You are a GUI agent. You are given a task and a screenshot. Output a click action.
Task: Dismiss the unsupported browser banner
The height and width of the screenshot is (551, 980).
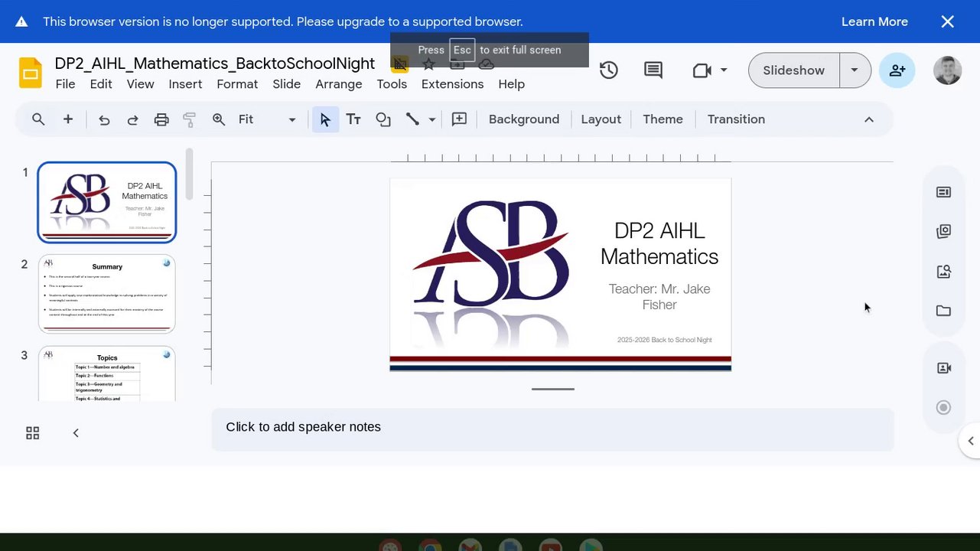[948, 21]
